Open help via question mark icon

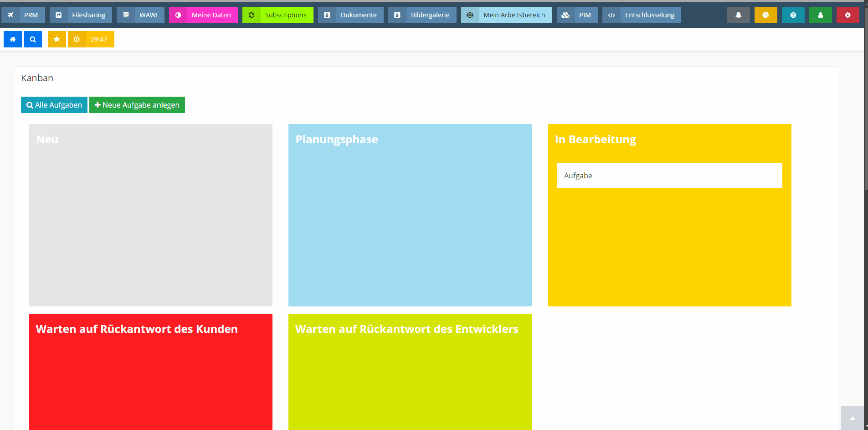[x=793, y=15]
